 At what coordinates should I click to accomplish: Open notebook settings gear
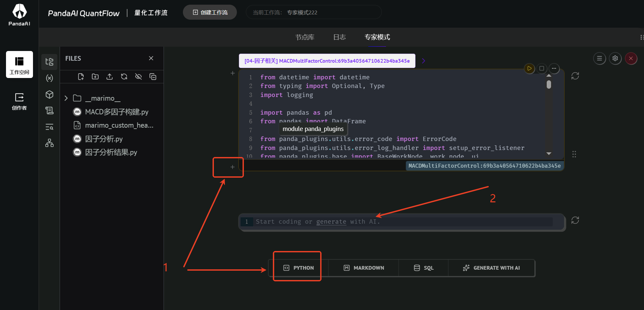tap(615, 58)
